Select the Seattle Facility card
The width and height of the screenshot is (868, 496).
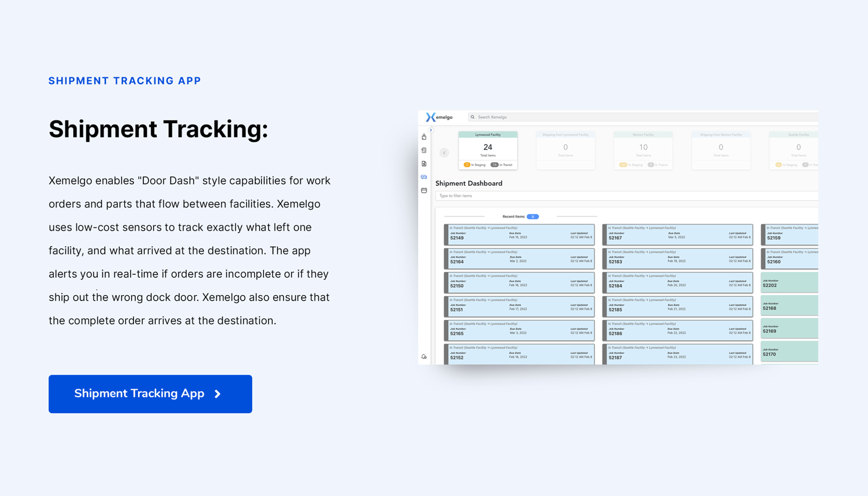[x=794, y=150]
